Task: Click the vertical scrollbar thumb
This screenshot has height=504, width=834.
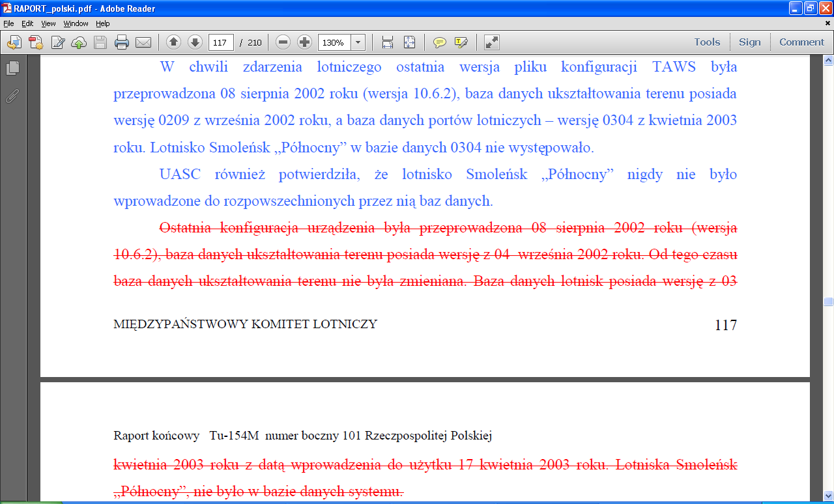Action: click(828, 301)
